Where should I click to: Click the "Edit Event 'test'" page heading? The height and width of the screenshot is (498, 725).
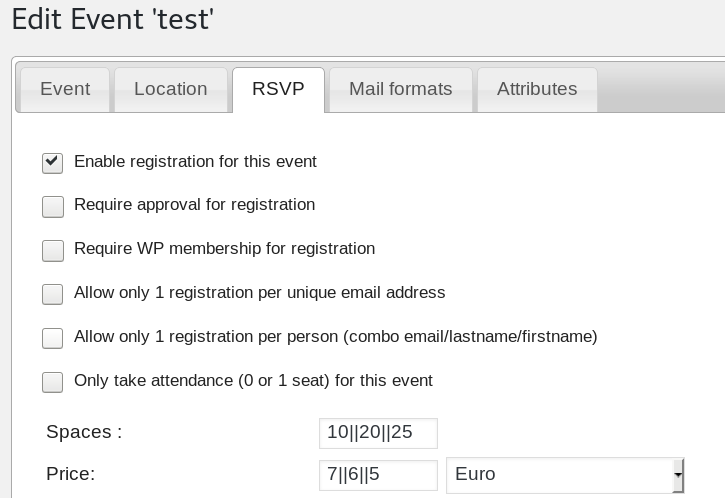tap(112, 18)
